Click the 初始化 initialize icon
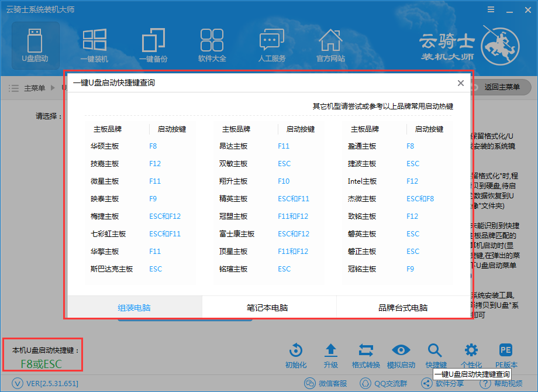Image resolution: width=538 pixels, height=392 pixels. 296,355
